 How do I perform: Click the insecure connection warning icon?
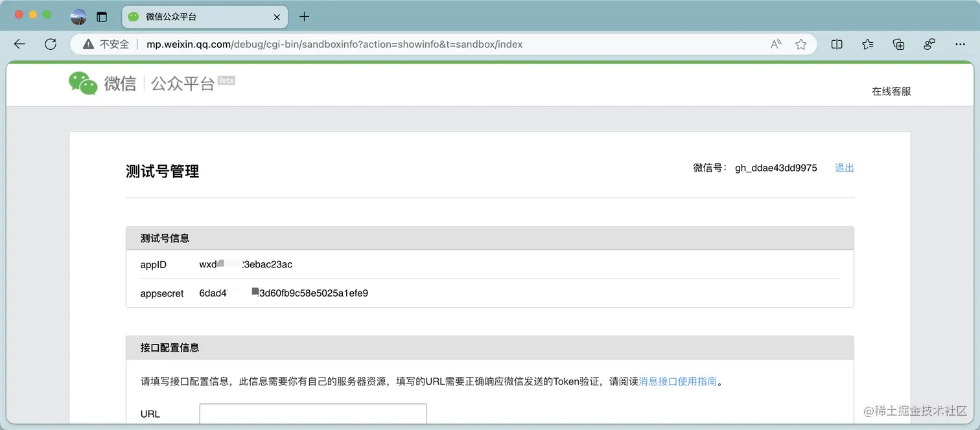click(x=88, y=44)
